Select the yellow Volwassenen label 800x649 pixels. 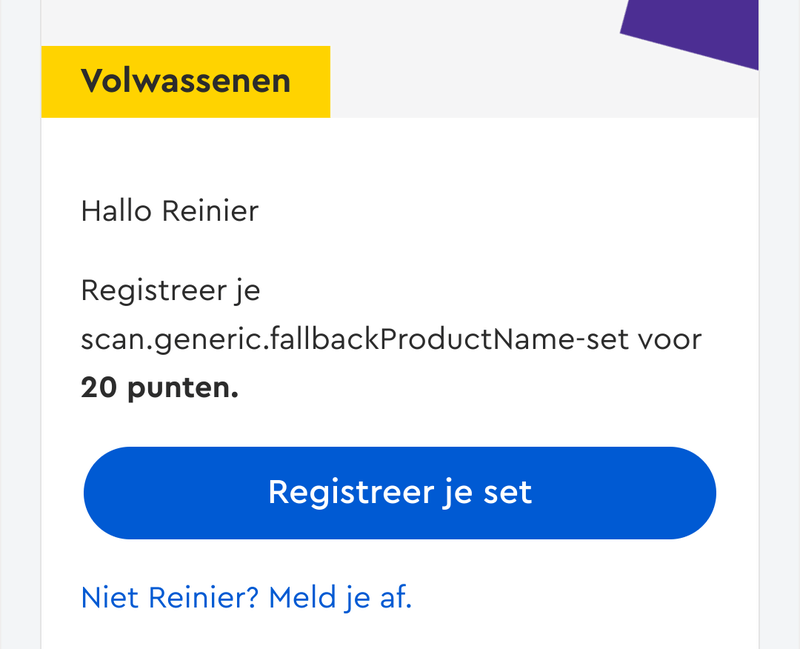point(186,81)
